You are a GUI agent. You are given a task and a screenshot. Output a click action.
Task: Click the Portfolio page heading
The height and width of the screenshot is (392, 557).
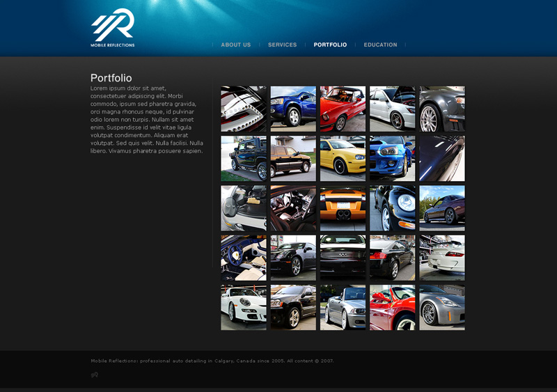pyautogui.click(x=111, y=78)
